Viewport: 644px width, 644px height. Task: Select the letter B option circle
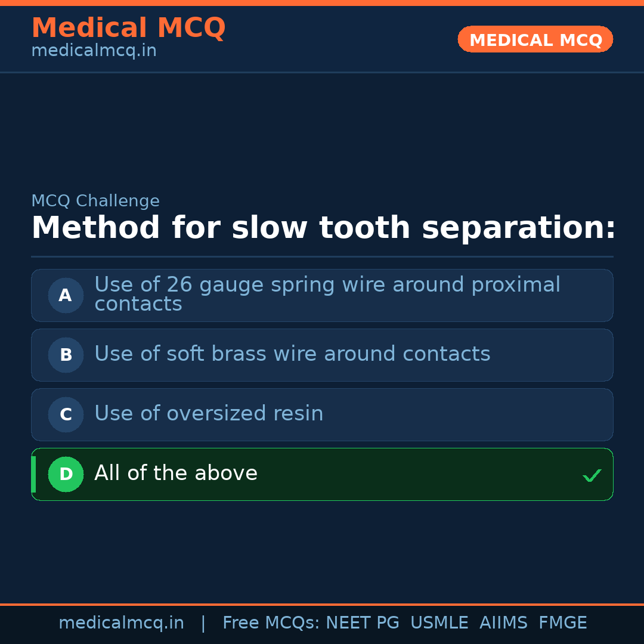(66, 355)
